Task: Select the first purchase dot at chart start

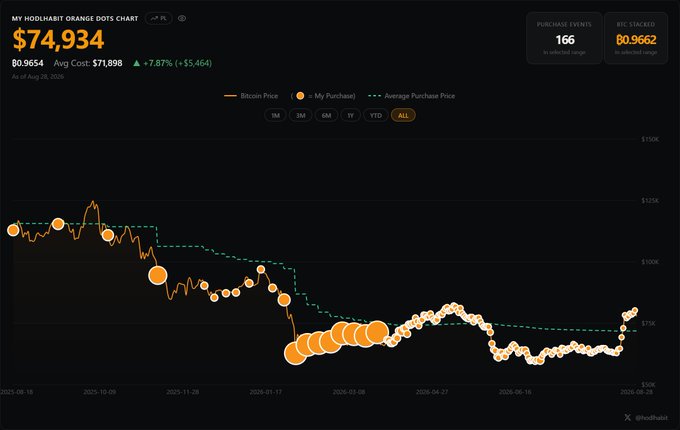Action: [x=13, y=230]
